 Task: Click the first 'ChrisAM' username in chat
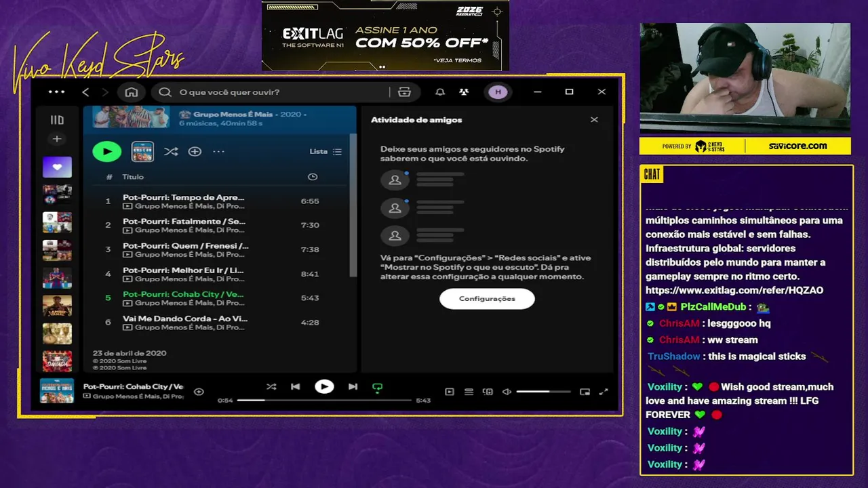pyautogui.click(x=679, y=323)
